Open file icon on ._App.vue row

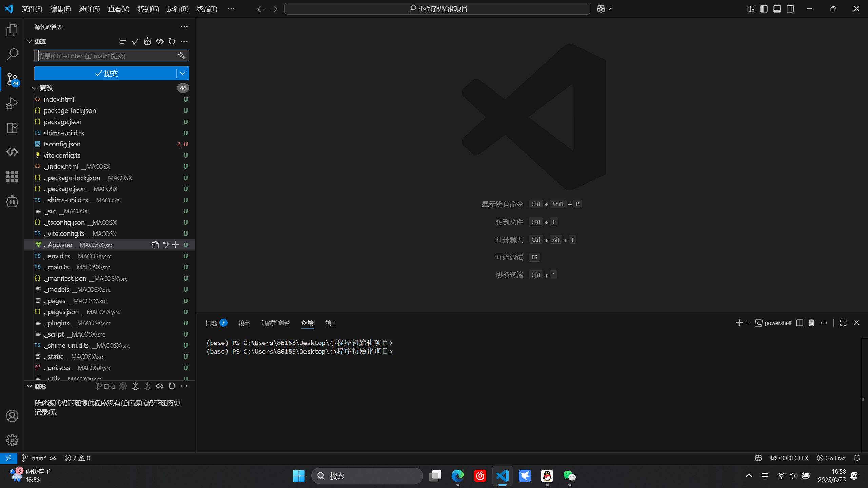155,245
